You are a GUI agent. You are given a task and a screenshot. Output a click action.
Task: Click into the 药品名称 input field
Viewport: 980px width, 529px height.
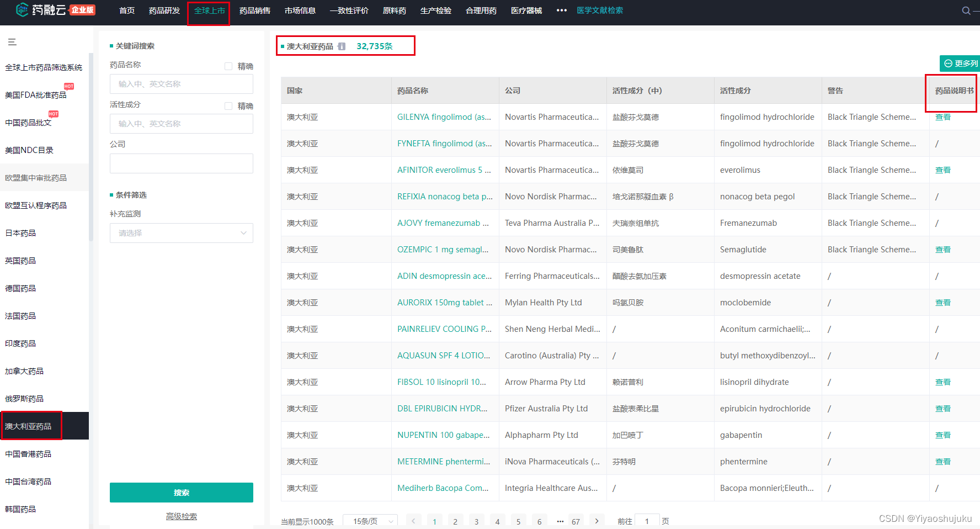(182, 84)
